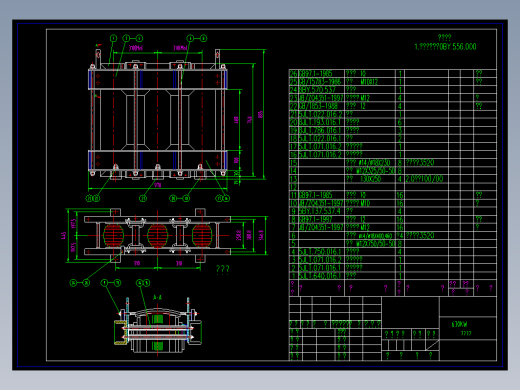The image size is (520, 390).
Task: Click the middle red hatched coil in the top view
Action: pyautogui.click(x=158, y=236)
